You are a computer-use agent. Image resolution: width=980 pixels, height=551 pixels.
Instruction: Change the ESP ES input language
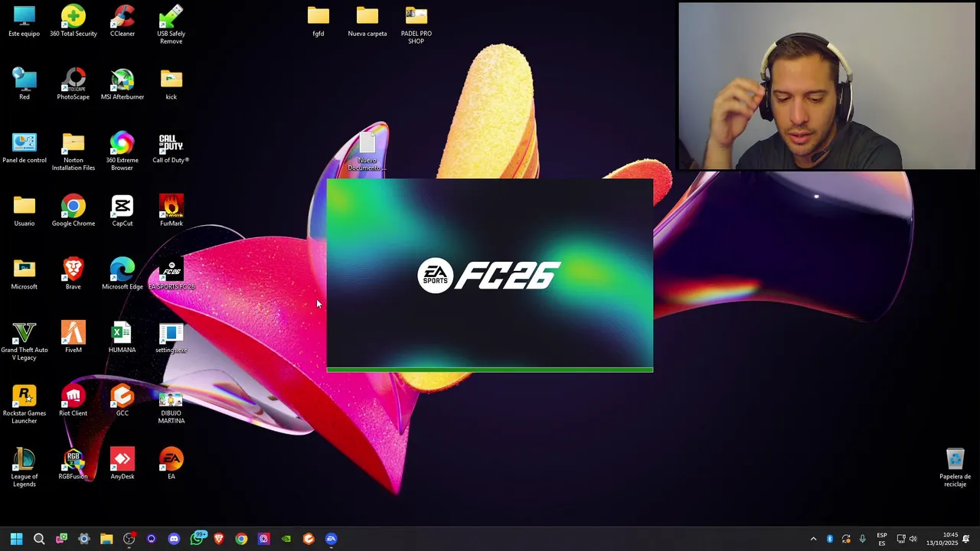[882, 539]
